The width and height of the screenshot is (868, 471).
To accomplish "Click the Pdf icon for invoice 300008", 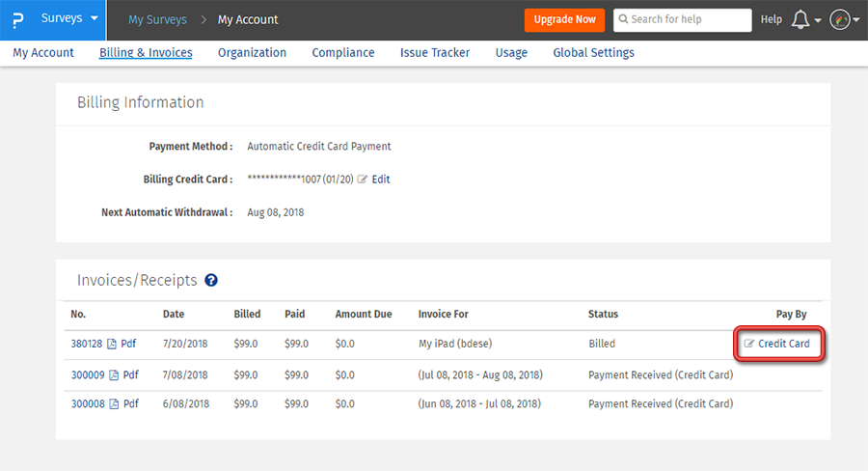I will (x=112, y=404).
